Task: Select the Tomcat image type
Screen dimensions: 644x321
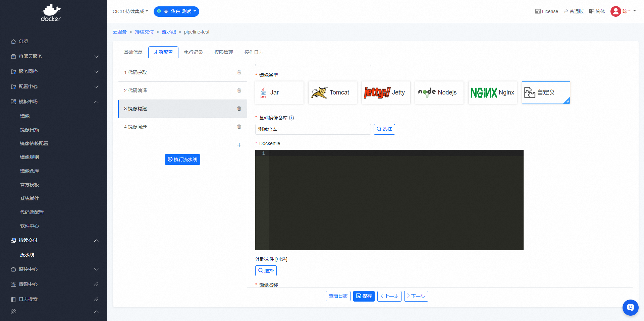Action: 332,92
